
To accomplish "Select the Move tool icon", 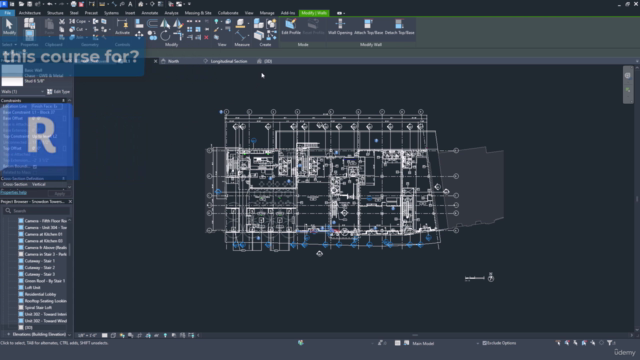I will 139,36.
